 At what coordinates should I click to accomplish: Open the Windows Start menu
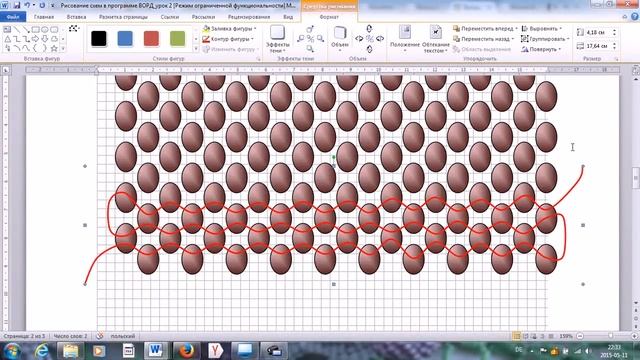[x=12, y=351]
